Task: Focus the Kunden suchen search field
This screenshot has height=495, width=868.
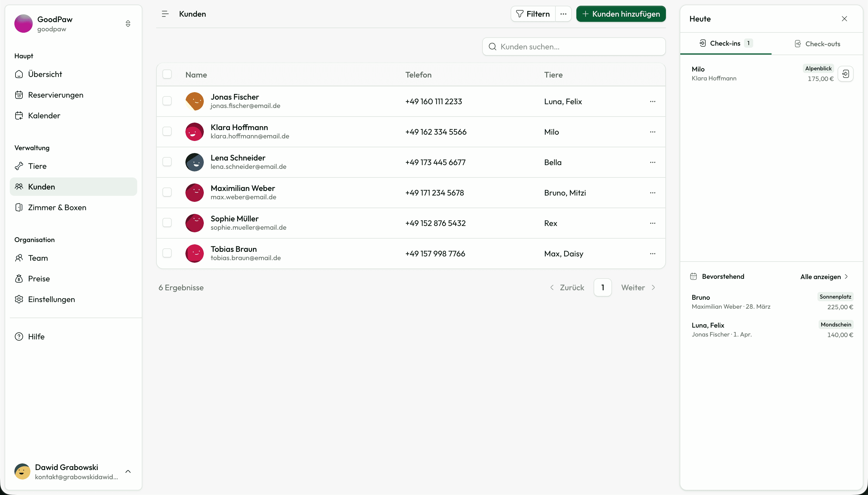Action: point(574,47)
